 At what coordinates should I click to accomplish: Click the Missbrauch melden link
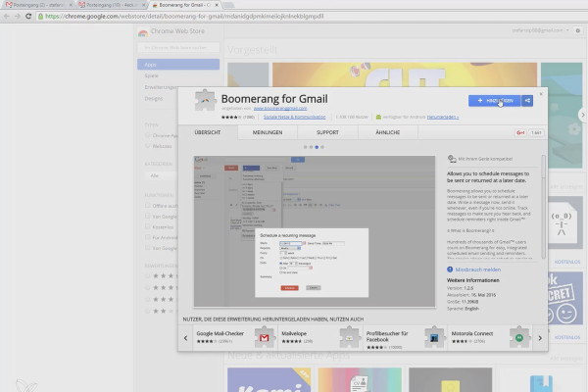pyautogui.click(x=478, y=269)
